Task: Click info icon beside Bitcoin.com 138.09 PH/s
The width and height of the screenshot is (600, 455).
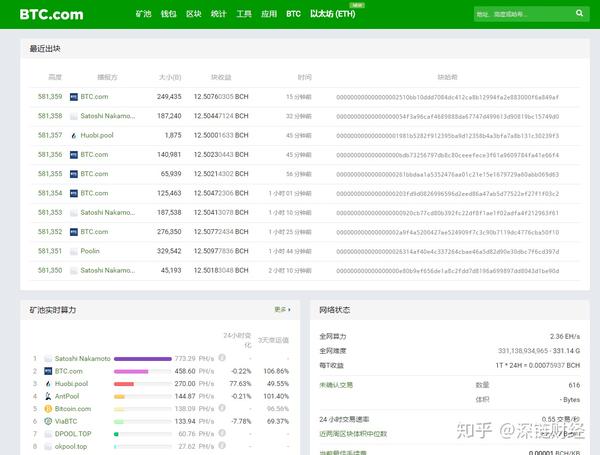Action: 222,408
